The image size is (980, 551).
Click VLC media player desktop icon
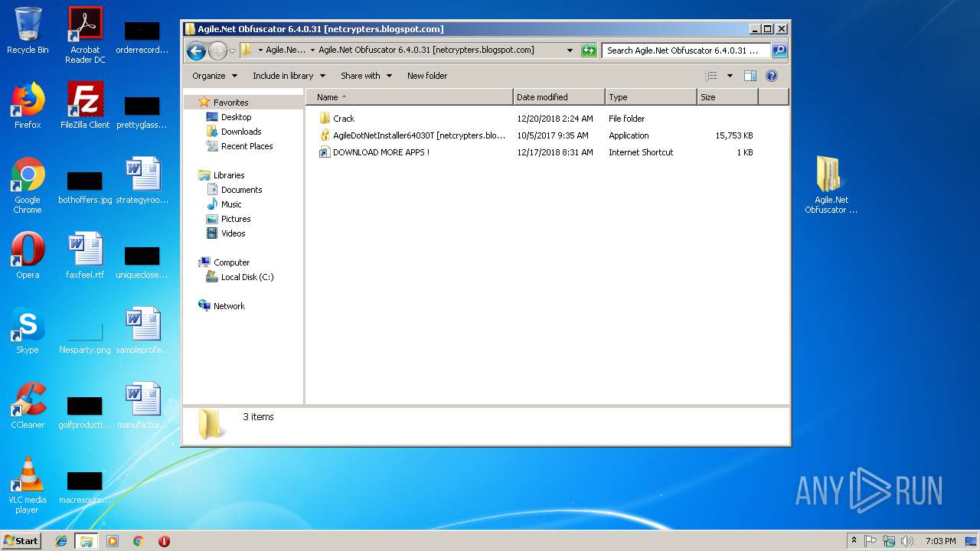28,485
